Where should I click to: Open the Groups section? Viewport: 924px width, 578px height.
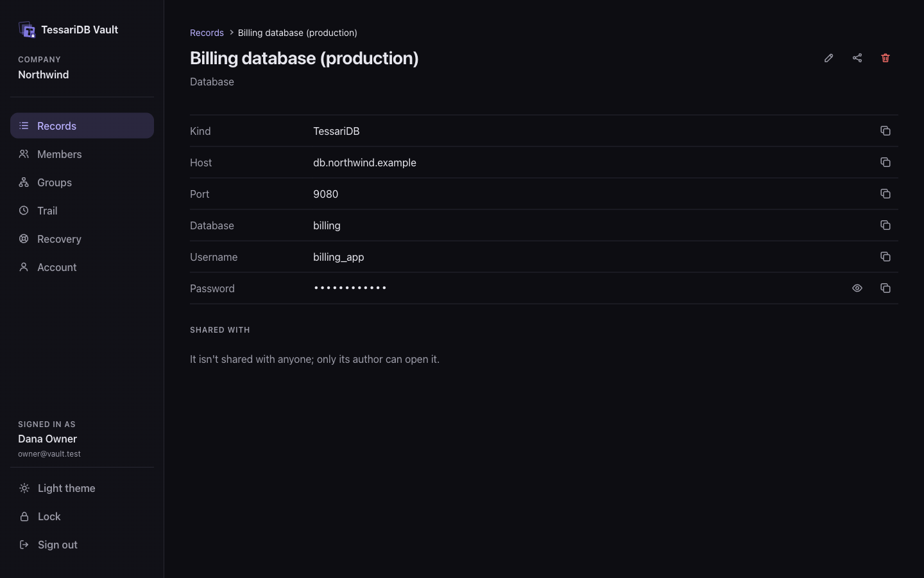click(82, 182)
